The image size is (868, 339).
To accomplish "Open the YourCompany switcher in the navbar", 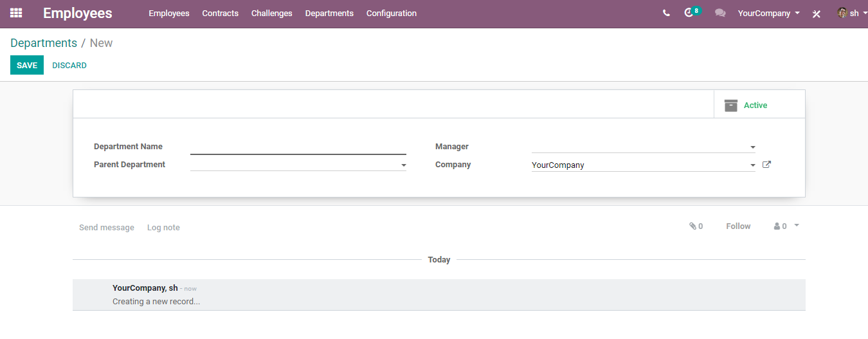I will tap(769, 13).
